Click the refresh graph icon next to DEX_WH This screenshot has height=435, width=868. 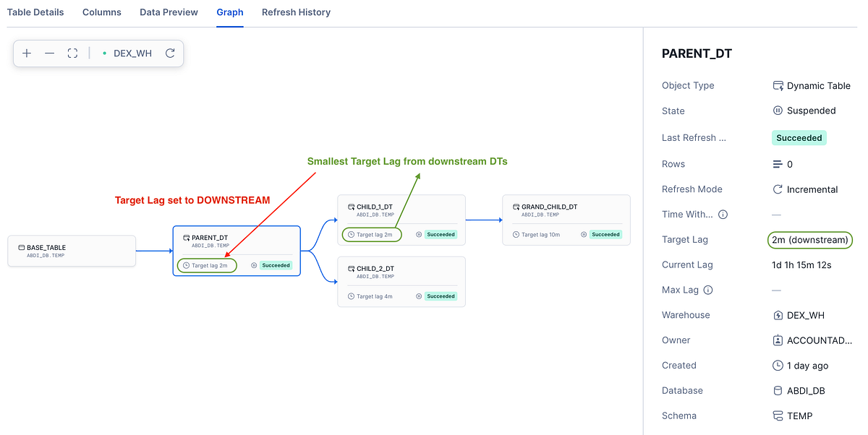169,53
